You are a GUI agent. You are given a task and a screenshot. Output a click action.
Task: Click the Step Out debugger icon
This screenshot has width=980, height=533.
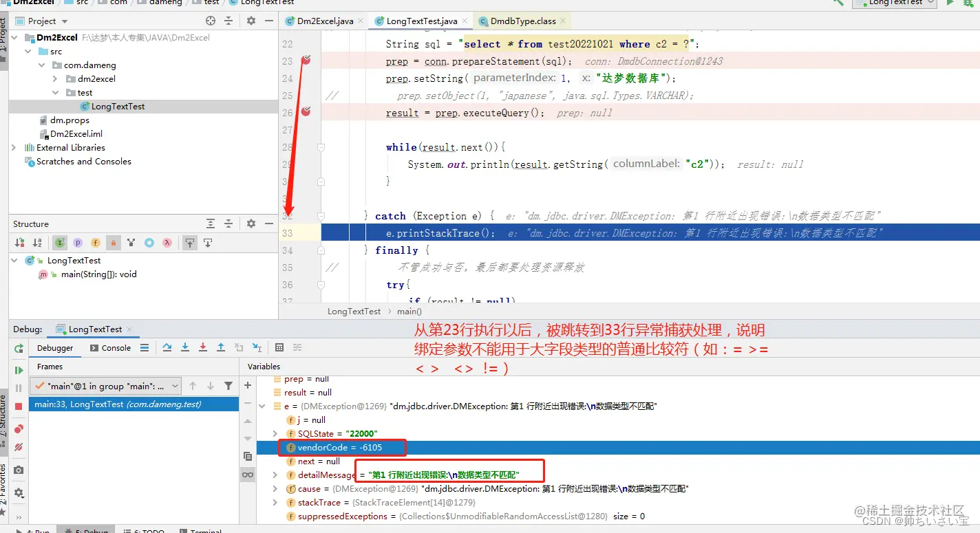(221, 348)
